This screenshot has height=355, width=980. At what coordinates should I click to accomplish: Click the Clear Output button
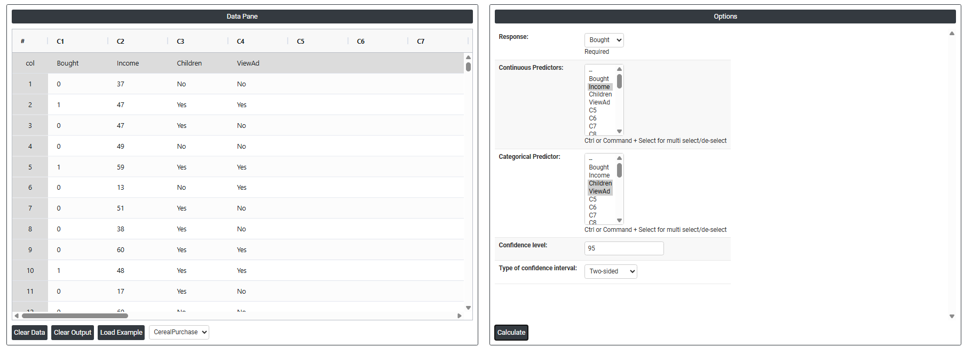tap(73, 333)
